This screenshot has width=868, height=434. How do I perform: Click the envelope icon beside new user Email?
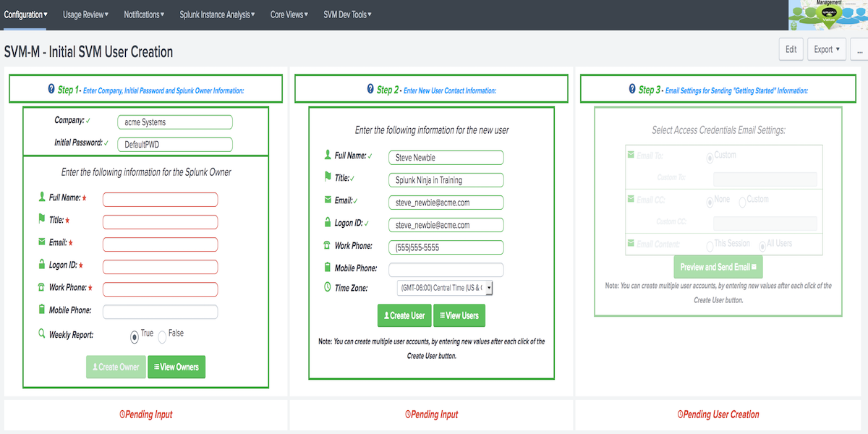pos(327,200)
